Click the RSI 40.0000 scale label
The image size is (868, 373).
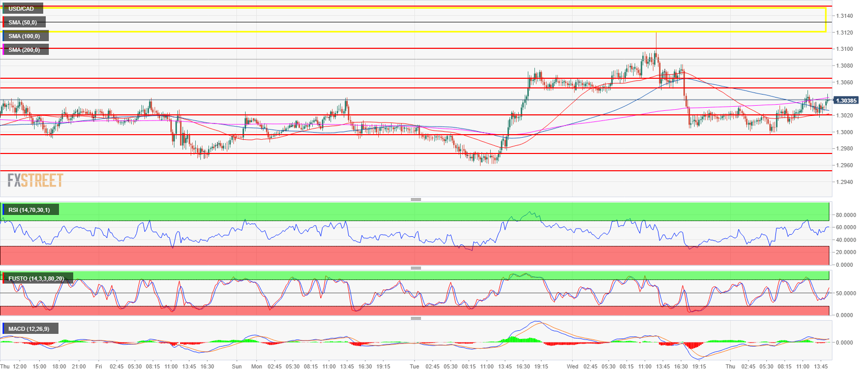pos(846,240)
